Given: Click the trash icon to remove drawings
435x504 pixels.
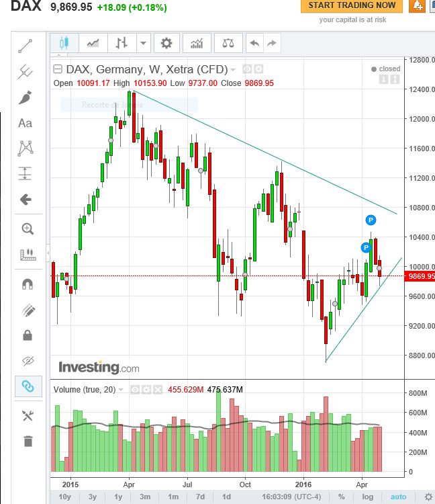Looking at the screenshot, I should coord(28,441).
